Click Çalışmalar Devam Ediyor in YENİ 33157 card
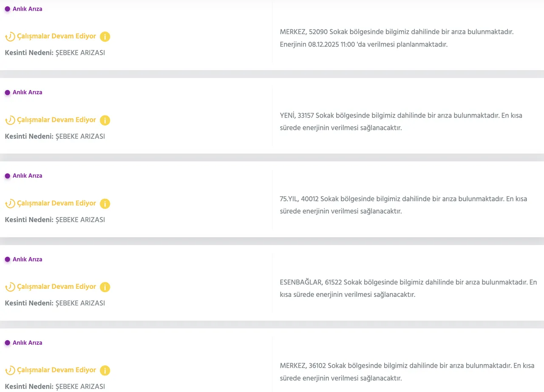The height and width of the screenshot is (392, 544). (57, 120)
